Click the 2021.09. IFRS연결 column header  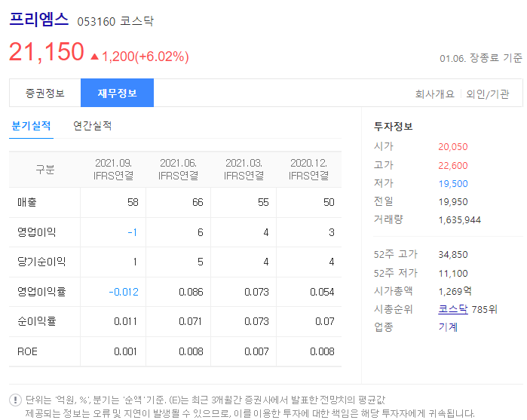[x=113, y=169]
